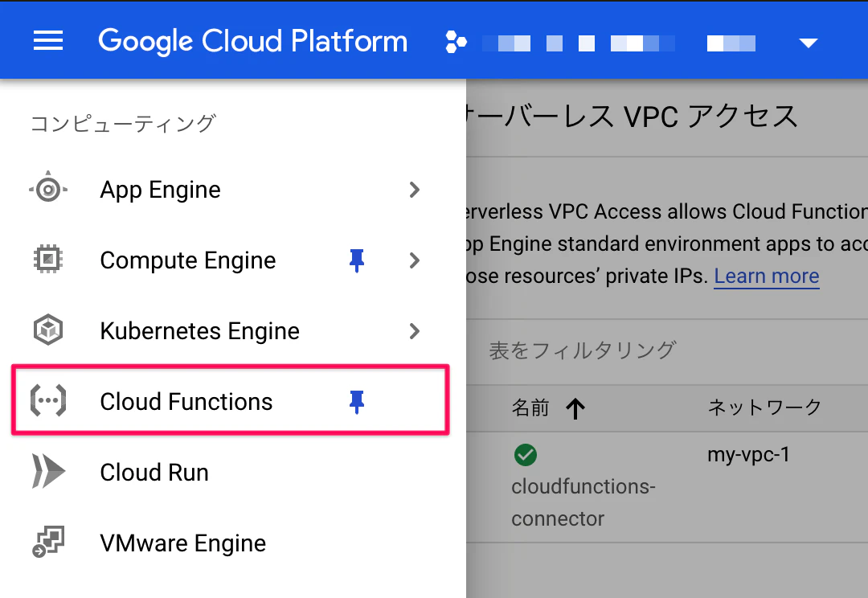Screen dimensions: 868x598
Task: Click the Kubernetes Engine cube icon
Action: coord(48,330)
